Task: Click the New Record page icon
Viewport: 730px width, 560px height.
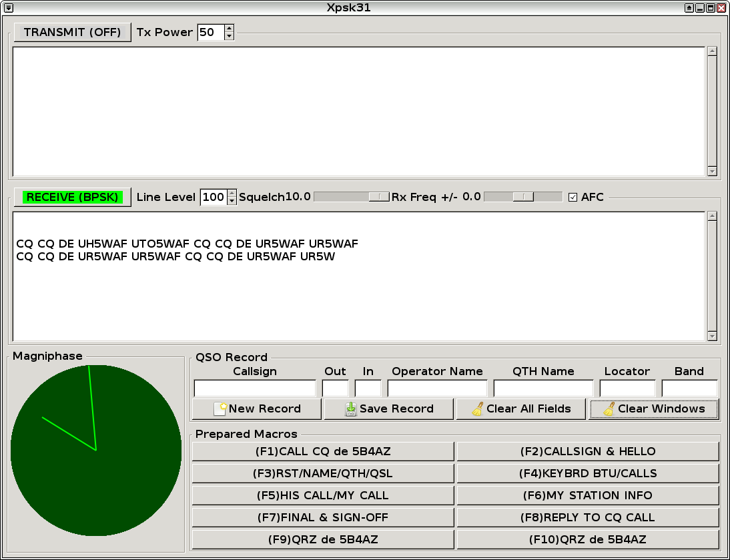Action: 220,408
